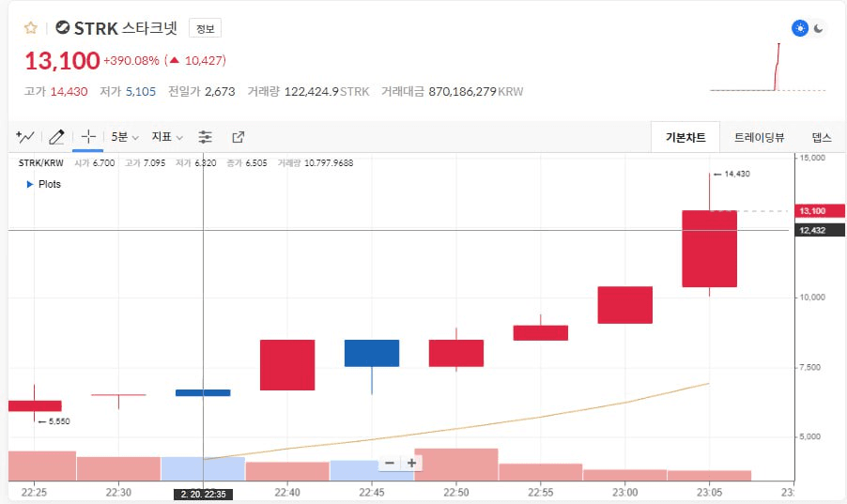This screenshot has width=847, height=504.
Task: Switch to dark mode with the moon icon
Action: [819, 28]
